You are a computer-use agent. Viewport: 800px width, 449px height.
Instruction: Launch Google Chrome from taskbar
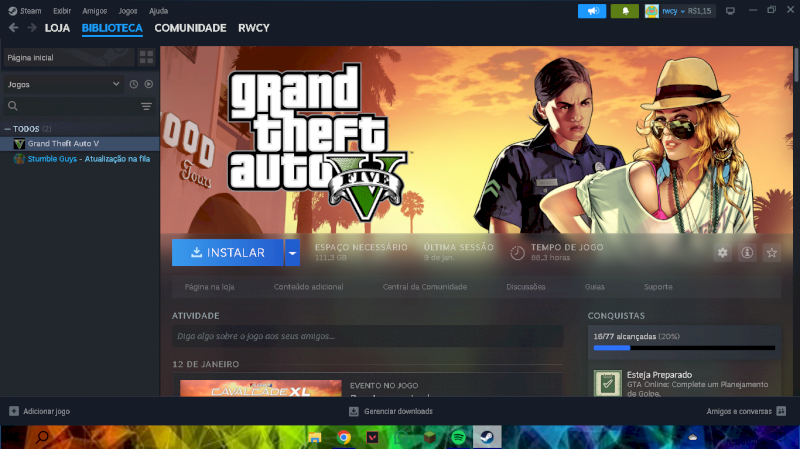tap(344, 437)
